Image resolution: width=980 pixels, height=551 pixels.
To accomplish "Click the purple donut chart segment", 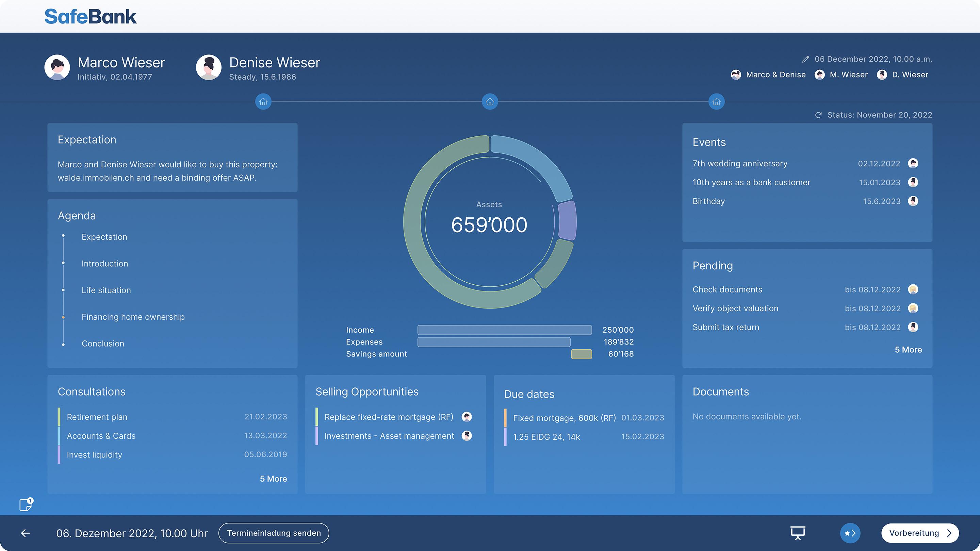I will (x=567, y=220).
